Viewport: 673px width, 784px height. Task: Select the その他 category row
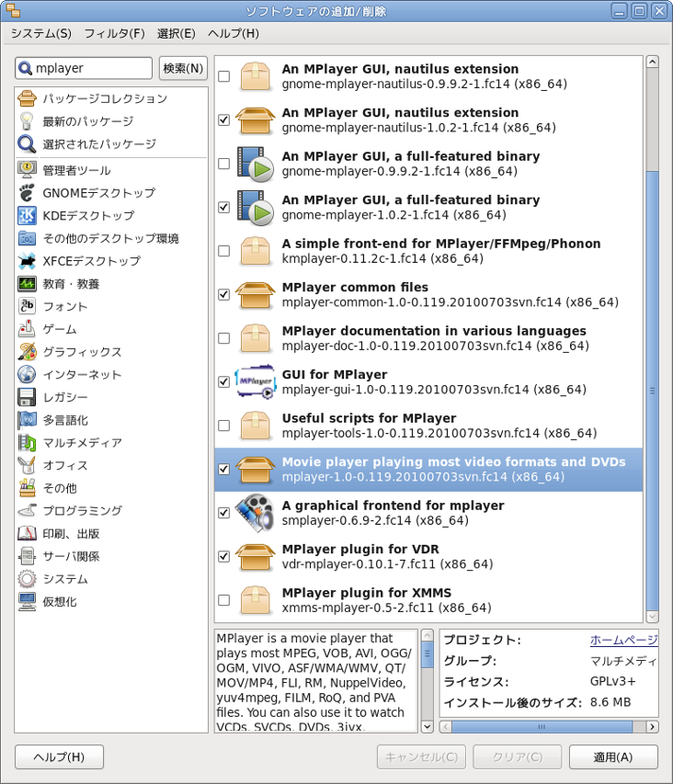(111, 488)
